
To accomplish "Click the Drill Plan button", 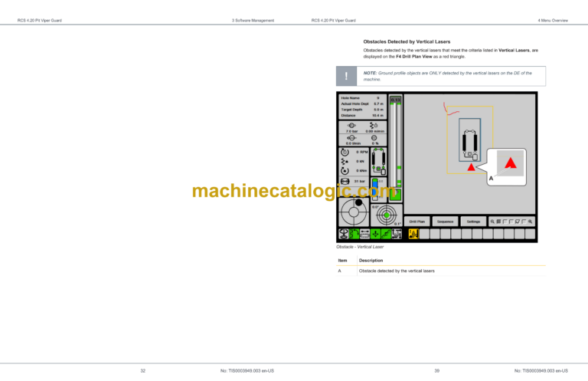I will [417, 222].
